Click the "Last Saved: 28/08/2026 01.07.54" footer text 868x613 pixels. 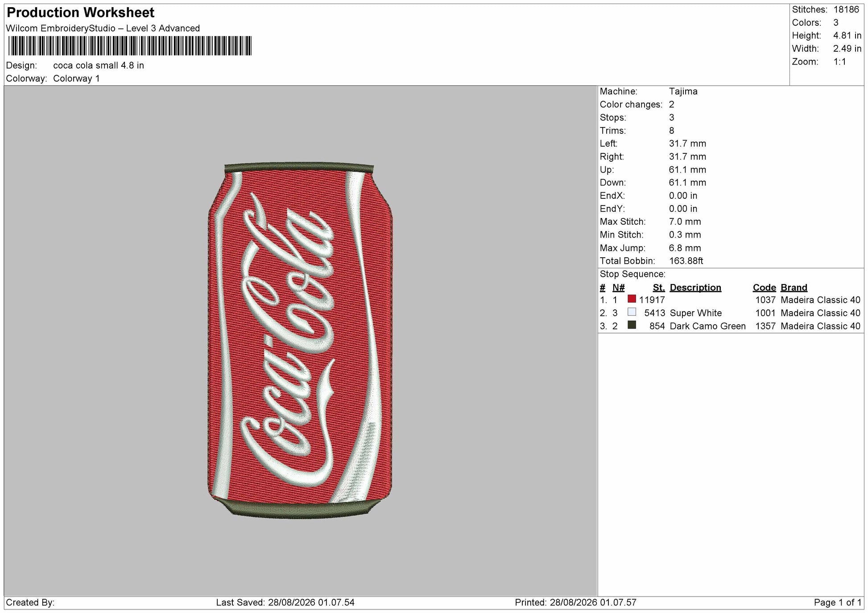click(285, 603)
